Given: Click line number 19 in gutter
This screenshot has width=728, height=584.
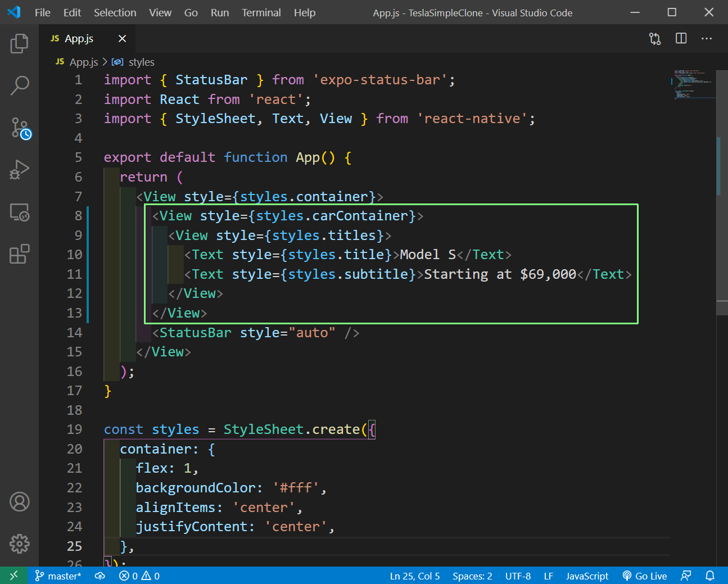Looking at the screenshot, I should pyautogui.click(x=74, y=429).
